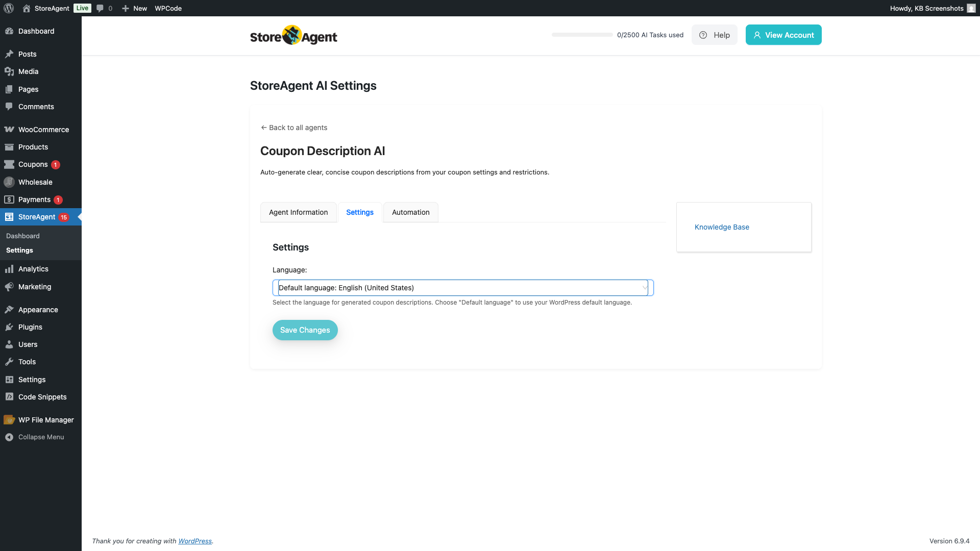The height and width of the screenshot is (551, 980).
Task: Click the Howdy, KB Screenshots account menu
Action: pos(933,8)
